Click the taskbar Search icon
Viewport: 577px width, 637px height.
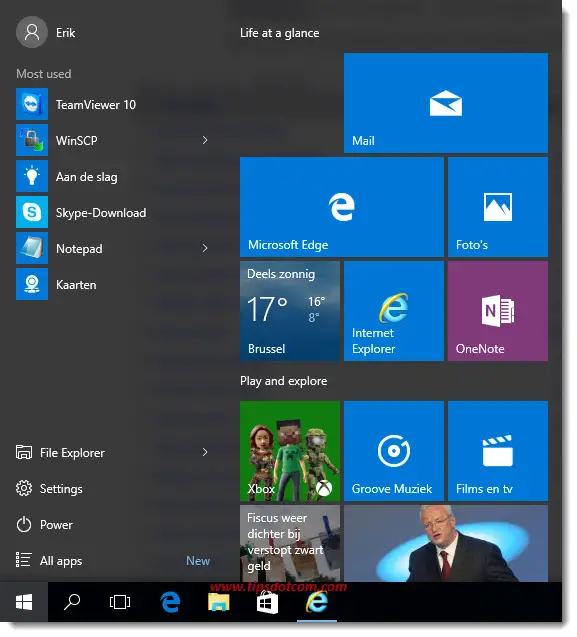click(72, 601)
